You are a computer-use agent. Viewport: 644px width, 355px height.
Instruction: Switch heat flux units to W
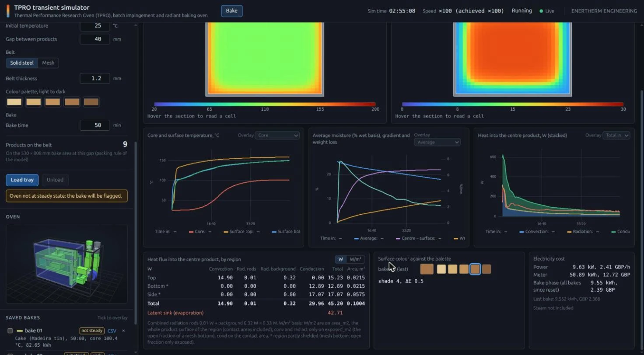coord(340,259)
